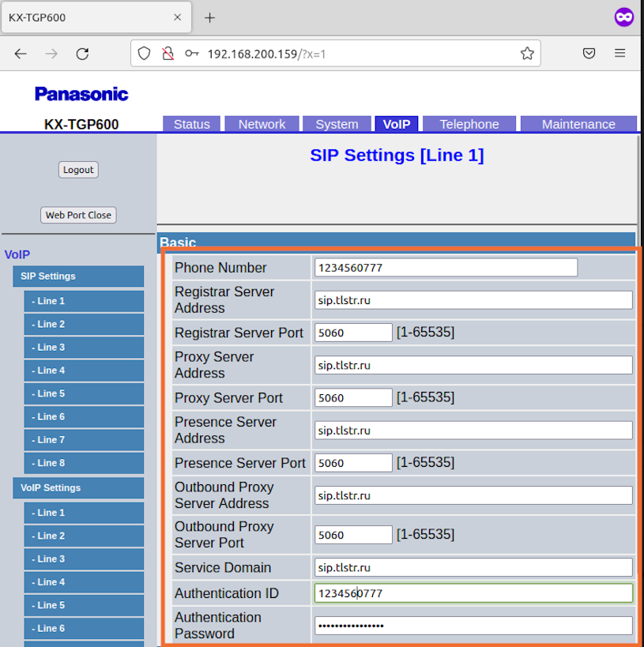Viewport: 644px width, 647px height.
Task: Select Line 6 under SIP Settings
Action: tap(84, 417)
